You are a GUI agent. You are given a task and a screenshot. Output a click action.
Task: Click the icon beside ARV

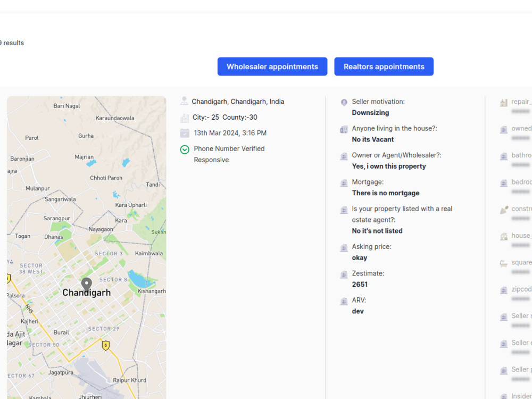pyautogui.click(x=344, y=301)
